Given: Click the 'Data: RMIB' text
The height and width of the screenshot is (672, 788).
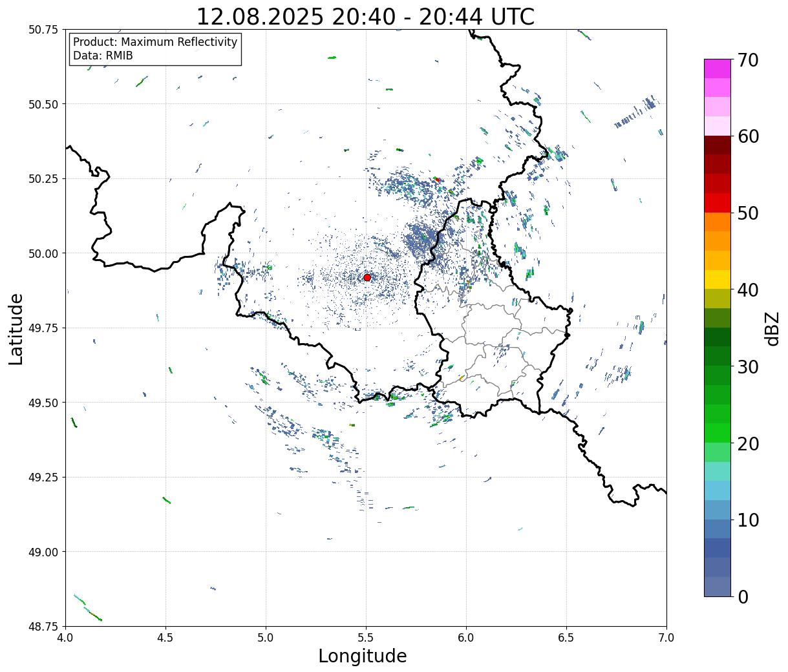Looking at the screenshot, I should point(103,56).
